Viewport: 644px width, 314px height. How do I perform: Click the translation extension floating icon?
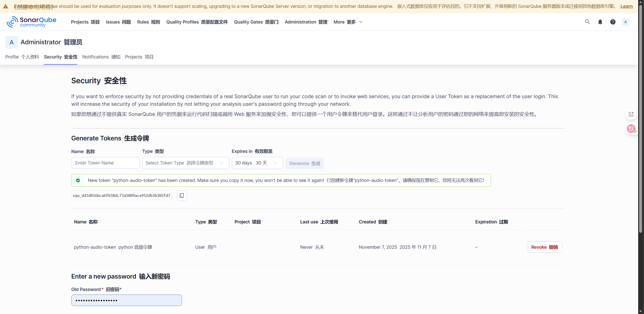(631, 129)
